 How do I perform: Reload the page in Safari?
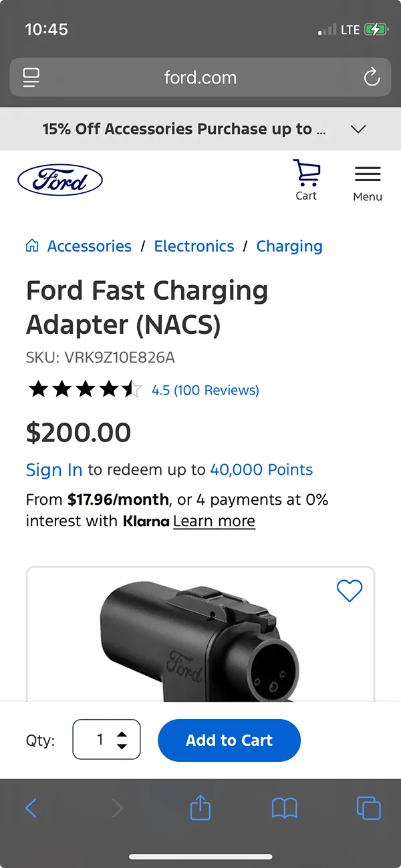click(372, 77)
